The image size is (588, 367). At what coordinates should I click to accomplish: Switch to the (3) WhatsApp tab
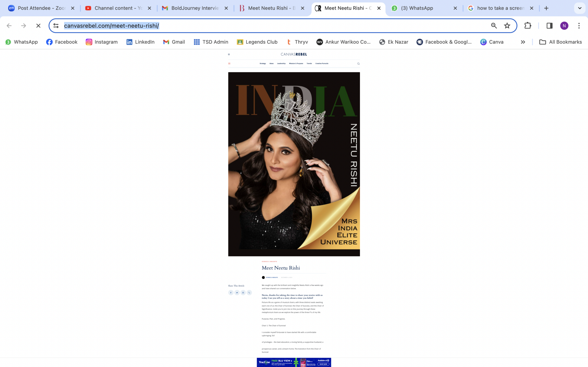pyautogui.click(x=417, y=8)
